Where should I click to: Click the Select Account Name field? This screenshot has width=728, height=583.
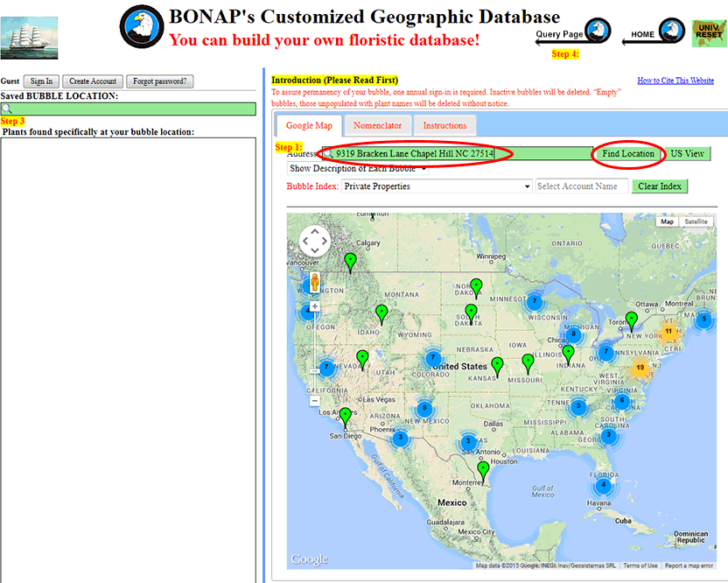pyautogui.click(x=582, y=186)
